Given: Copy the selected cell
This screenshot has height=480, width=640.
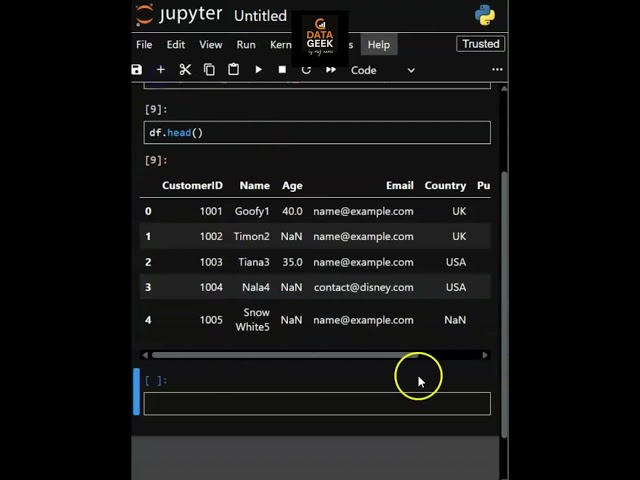Looking at the screenshot, I should click(209, 70).
